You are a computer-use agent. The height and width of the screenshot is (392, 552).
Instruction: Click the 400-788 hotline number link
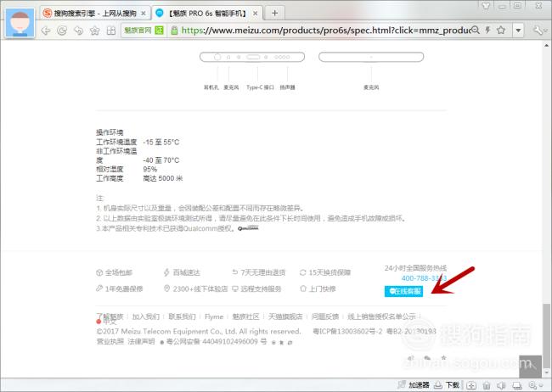424,278
